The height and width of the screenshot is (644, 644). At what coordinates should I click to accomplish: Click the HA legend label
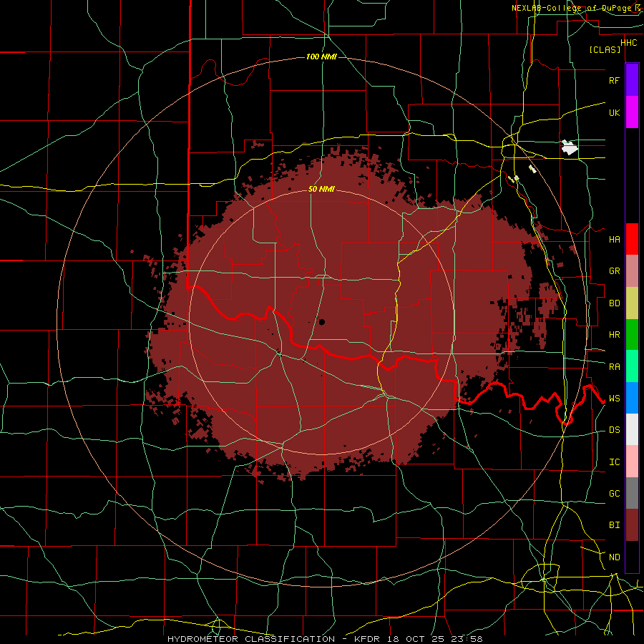coord(614,239)
